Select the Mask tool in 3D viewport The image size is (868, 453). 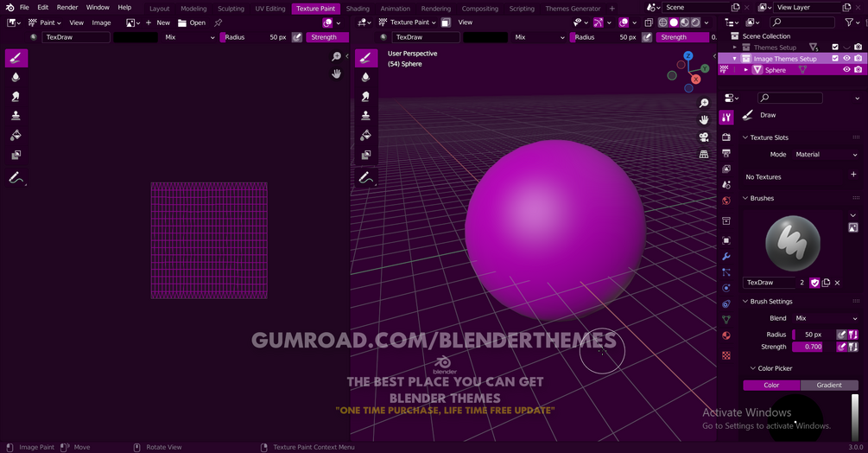tap(366, 155)
